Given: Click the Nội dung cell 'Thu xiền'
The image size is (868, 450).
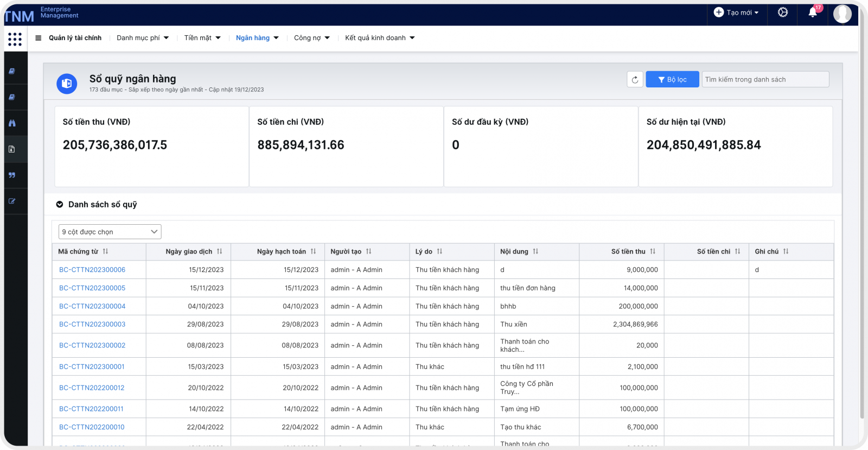Looking at the screenshot, I should pos(514,324).
